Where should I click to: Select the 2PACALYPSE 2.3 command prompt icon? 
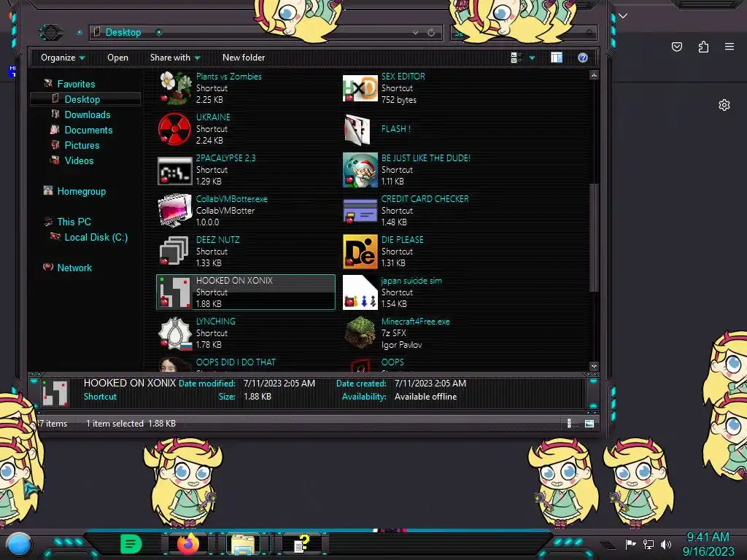pyautogui.click(x=174, y=170)
